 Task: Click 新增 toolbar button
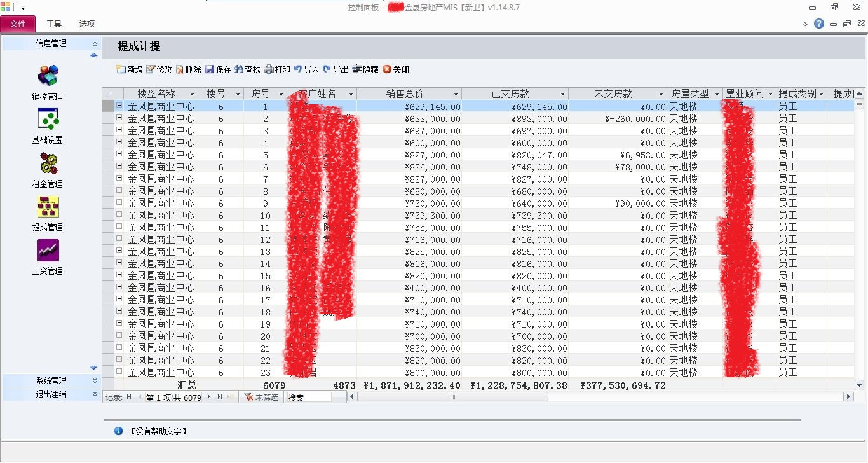130,69
